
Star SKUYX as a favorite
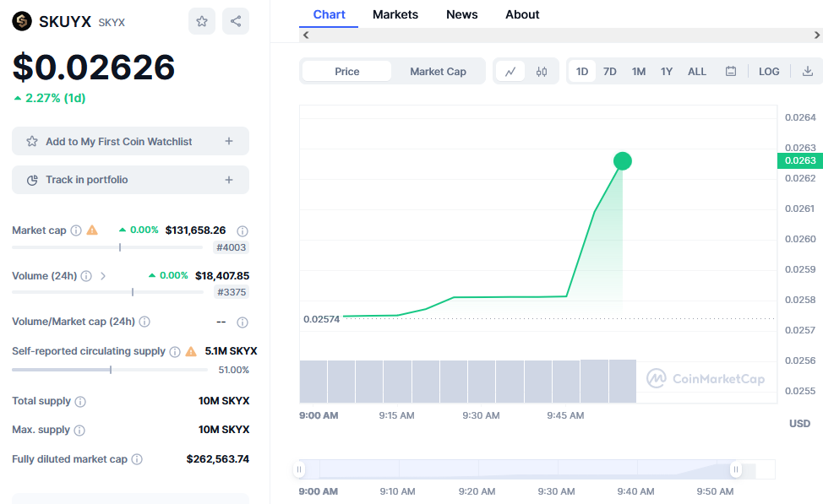point(202,21)
